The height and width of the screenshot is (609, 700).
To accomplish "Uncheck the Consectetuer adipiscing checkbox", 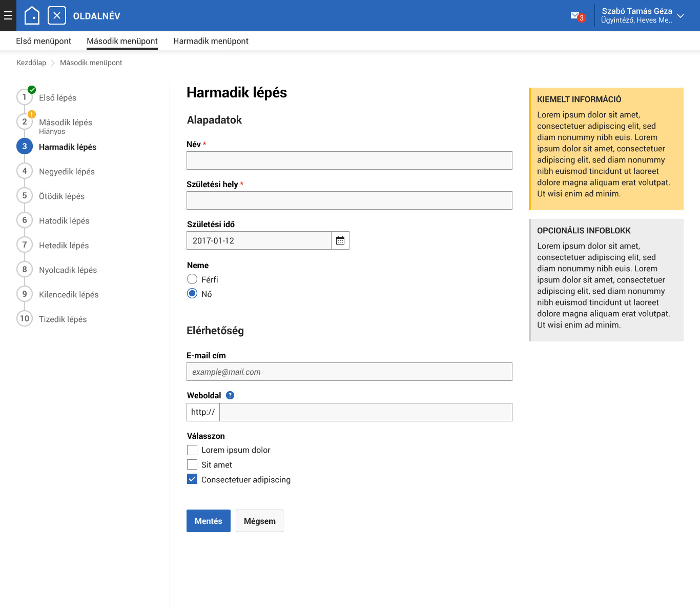I will [x=192, y=479].
